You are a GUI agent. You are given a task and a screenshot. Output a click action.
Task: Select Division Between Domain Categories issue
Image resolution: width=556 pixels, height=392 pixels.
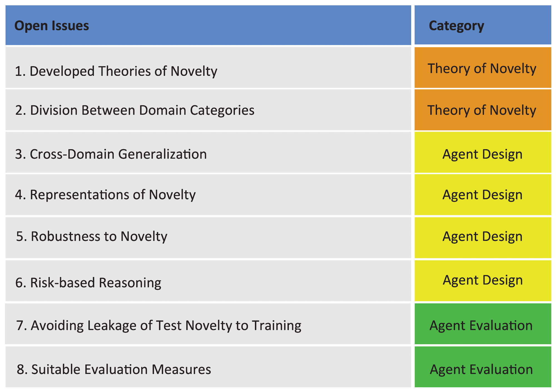point(135,110)
